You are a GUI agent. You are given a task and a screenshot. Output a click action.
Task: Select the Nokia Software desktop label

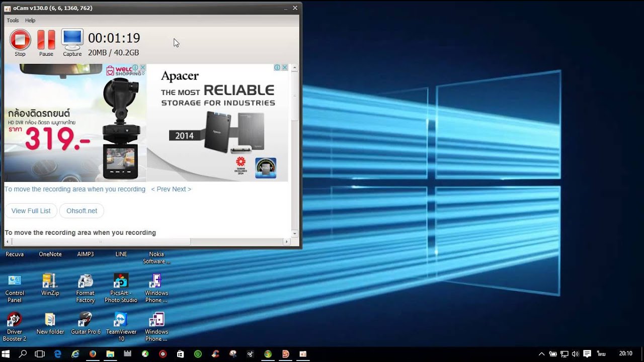(x=156, y=258)
